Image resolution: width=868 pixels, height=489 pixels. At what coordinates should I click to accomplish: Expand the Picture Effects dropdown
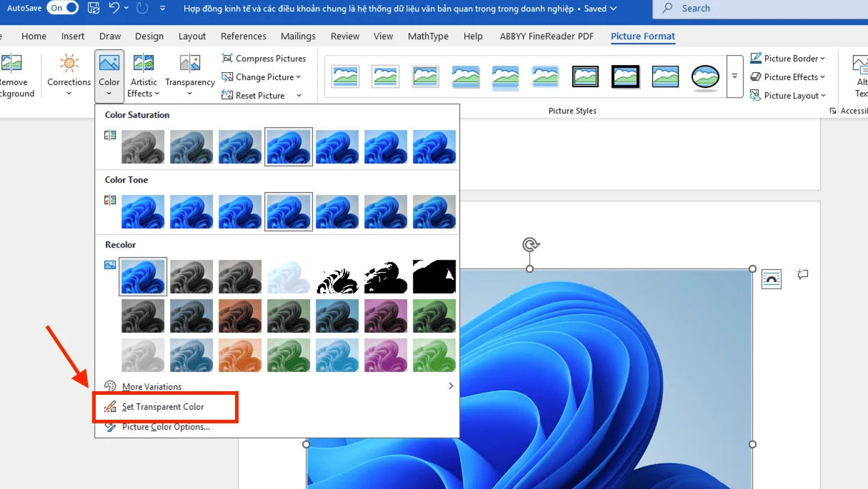pyautogui.click(x=788, y=77)
